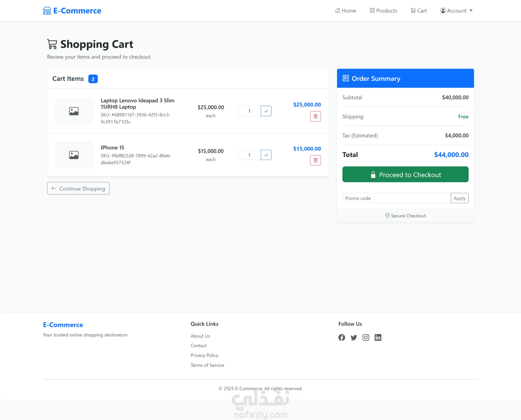Focus the Promo code input field

click(396, 198)
